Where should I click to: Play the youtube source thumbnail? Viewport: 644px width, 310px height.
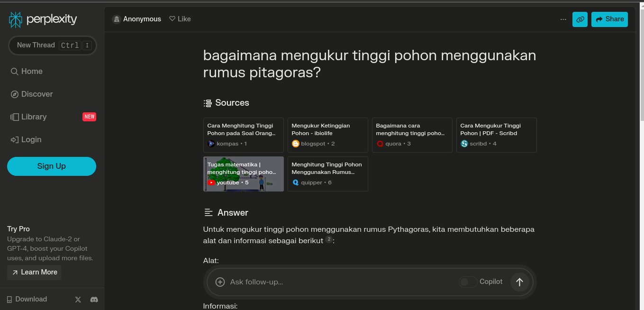(x=243, y=173)
